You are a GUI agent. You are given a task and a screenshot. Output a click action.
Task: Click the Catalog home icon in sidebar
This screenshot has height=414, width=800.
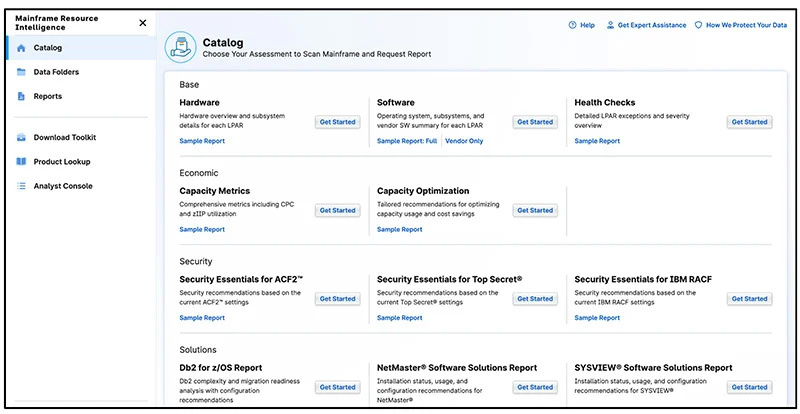(21, 48)
